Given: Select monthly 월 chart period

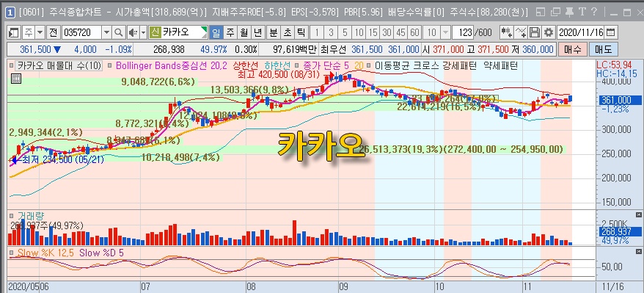Looking at the screenshot, I should point(244,32).
